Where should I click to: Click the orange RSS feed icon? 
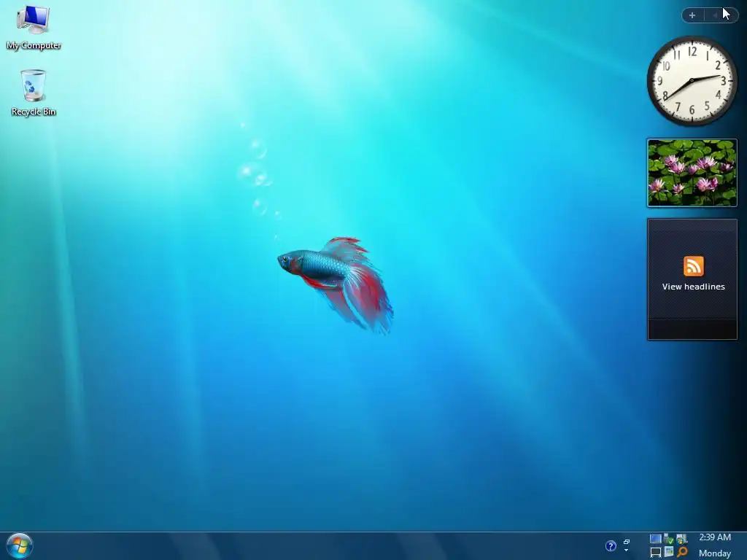point(693,265)
